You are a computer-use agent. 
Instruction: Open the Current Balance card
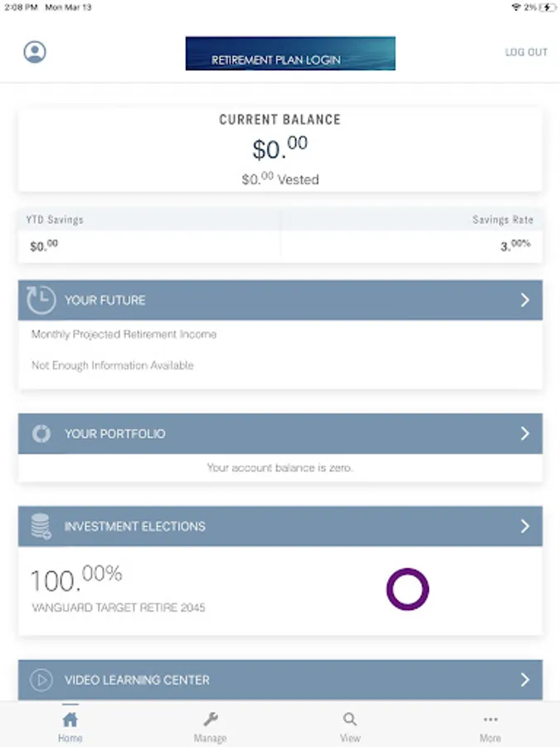[x=280, y=150]
